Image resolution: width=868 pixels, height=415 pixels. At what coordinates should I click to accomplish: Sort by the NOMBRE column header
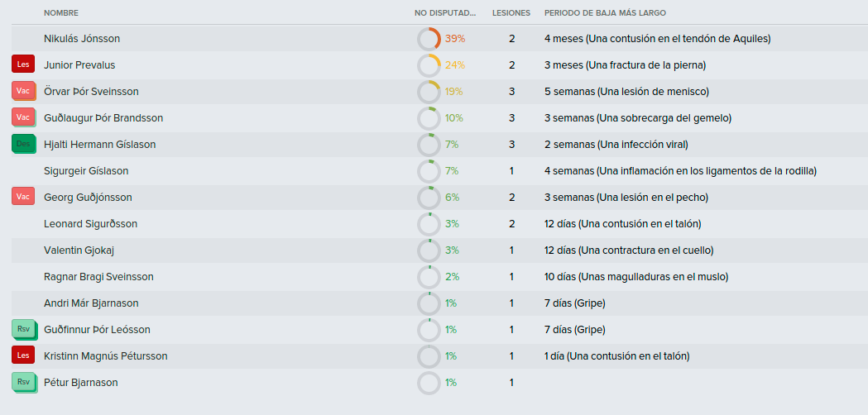pos(61,12)
